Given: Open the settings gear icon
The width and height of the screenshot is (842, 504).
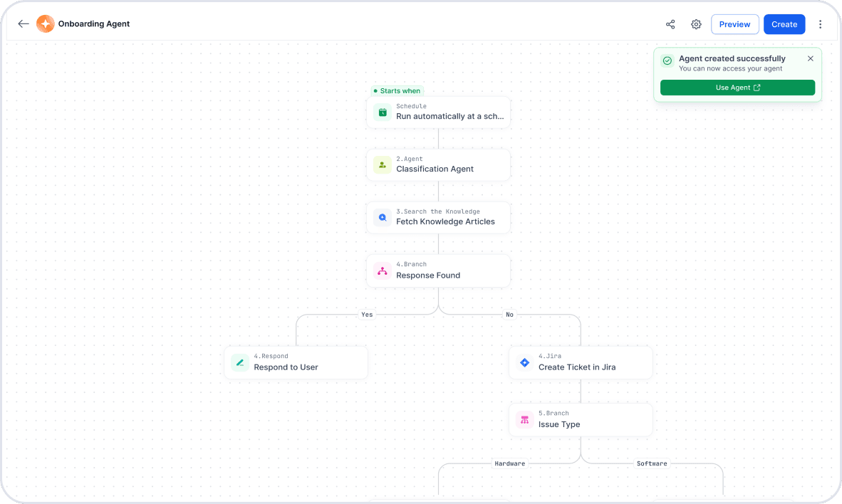Looking at the screenshot, I should pos(696,24).
